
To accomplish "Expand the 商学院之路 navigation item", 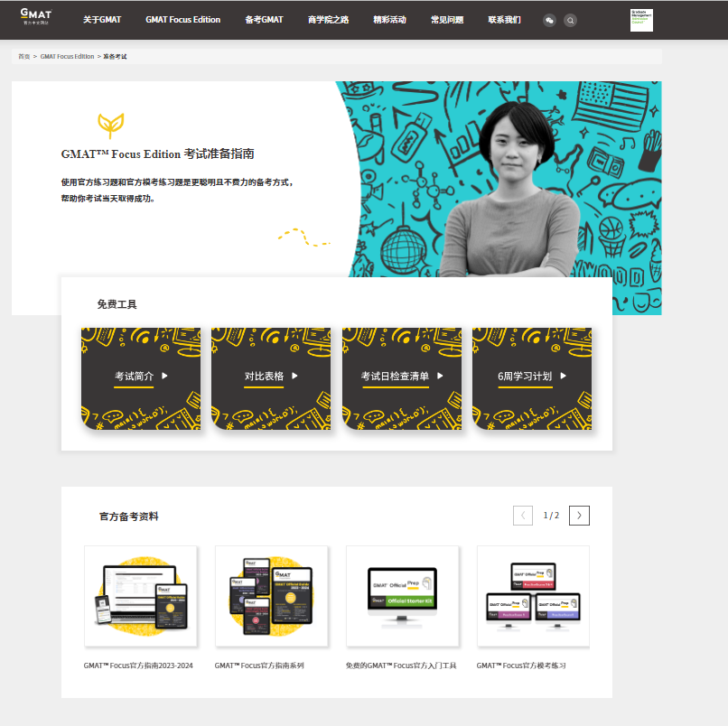I will click(328, 20).
